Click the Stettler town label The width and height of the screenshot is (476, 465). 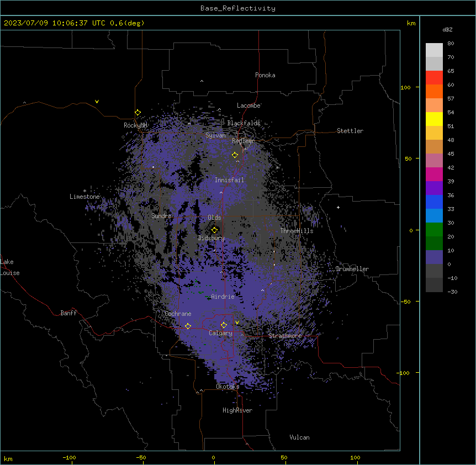[x=350, y=131]
